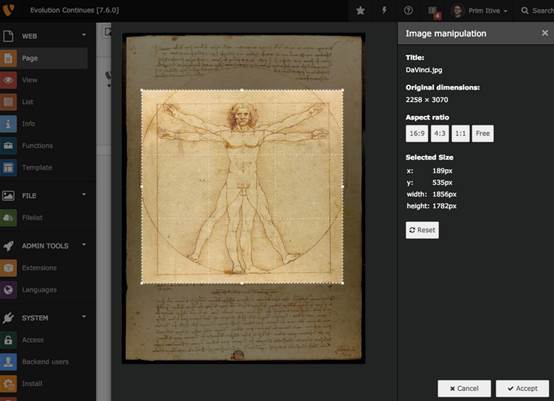
Task: Set aspect ratio to 1:1
Action: click(x=460, y=134)
